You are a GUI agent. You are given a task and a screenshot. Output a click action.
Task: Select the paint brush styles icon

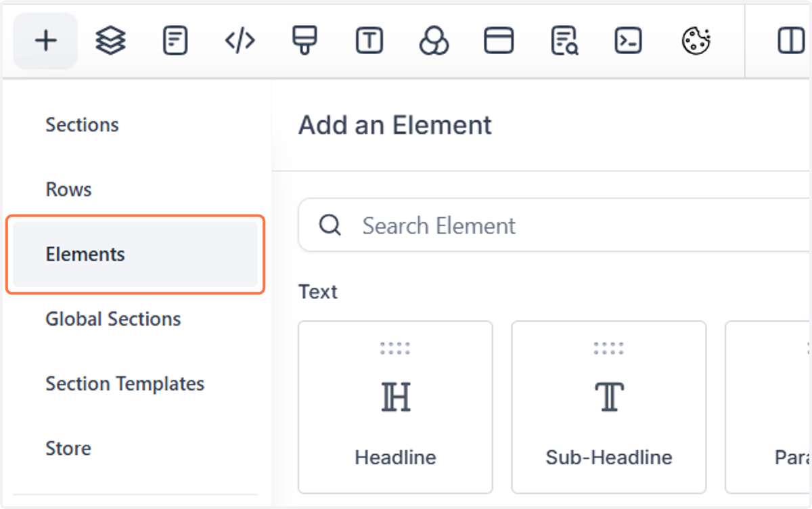point(304,41)
